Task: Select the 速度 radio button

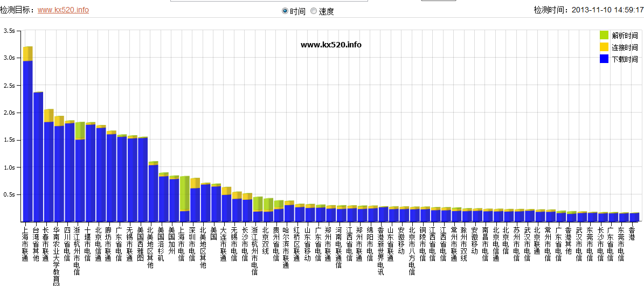Action: (x=314, y=11)
